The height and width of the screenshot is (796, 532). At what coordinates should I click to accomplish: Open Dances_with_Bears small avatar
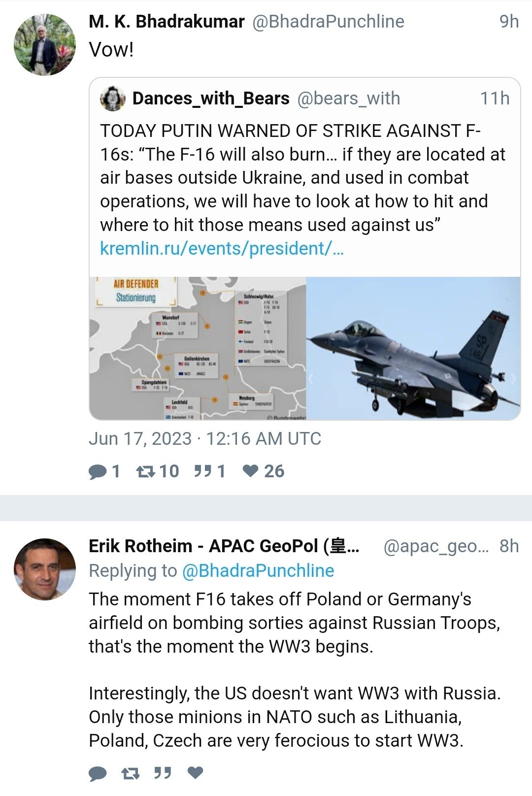tap(113, 99)
